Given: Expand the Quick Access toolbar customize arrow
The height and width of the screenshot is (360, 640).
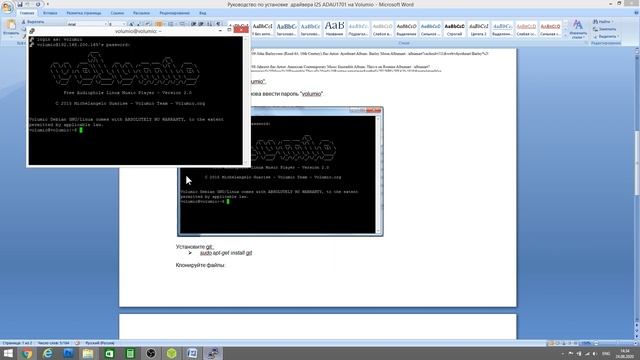Looking at the screenshot, I should [47, 4].
